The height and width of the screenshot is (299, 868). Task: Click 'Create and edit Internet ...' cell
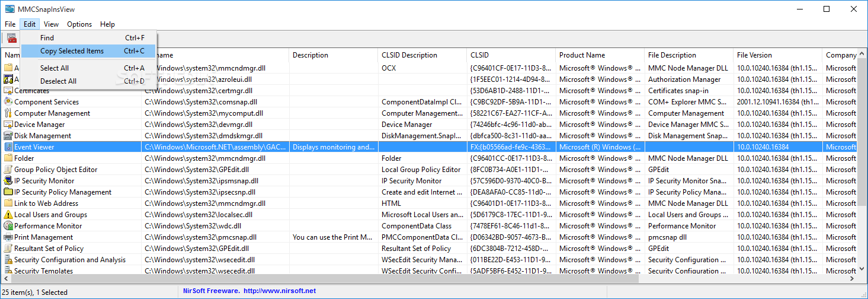(x=422, y=192)
